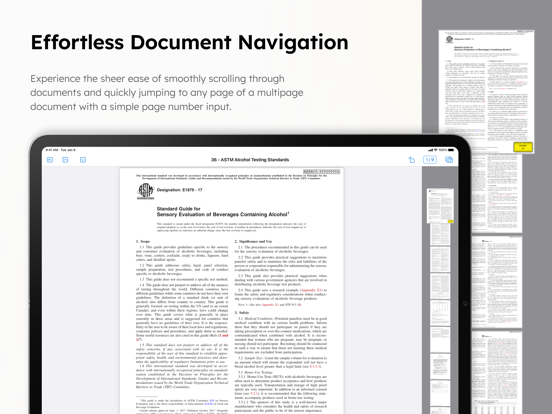Open the page 2 thumbnail in the iPad sidebar
The image size is (552, 414).
[x=440, y=234]
